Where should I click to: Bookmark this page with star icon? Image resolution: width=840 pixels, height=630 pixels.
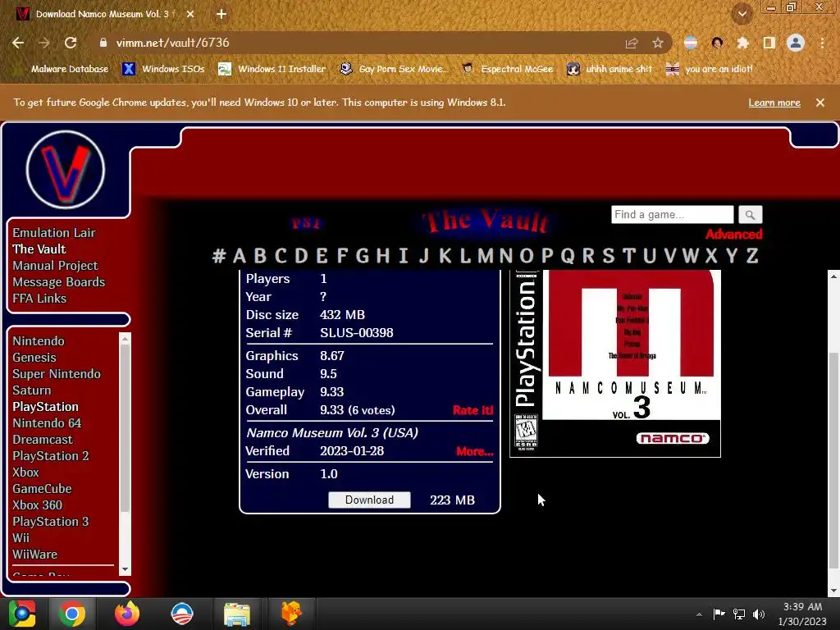coord(658,43)
